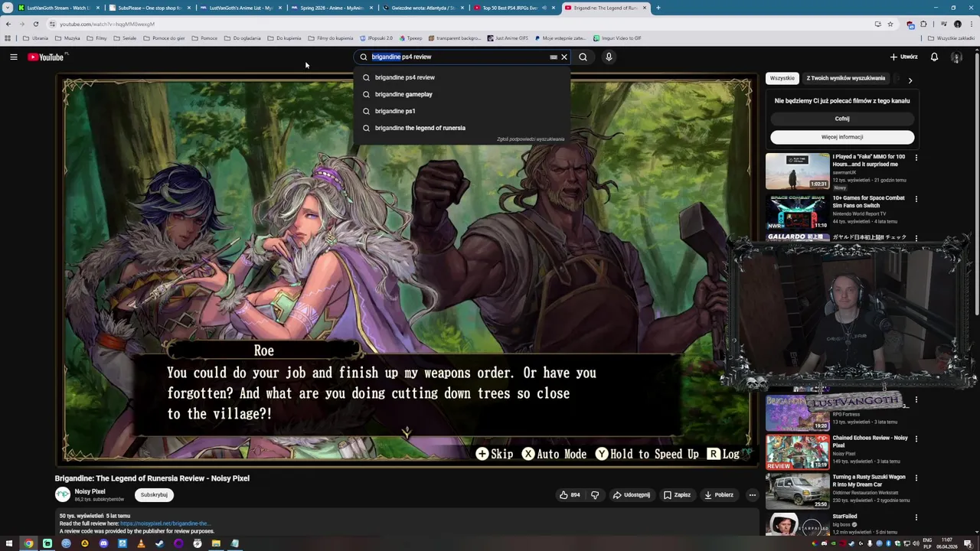Go back in browser history
This screenshot has width=980, height=551.
(x=8, y=24)
